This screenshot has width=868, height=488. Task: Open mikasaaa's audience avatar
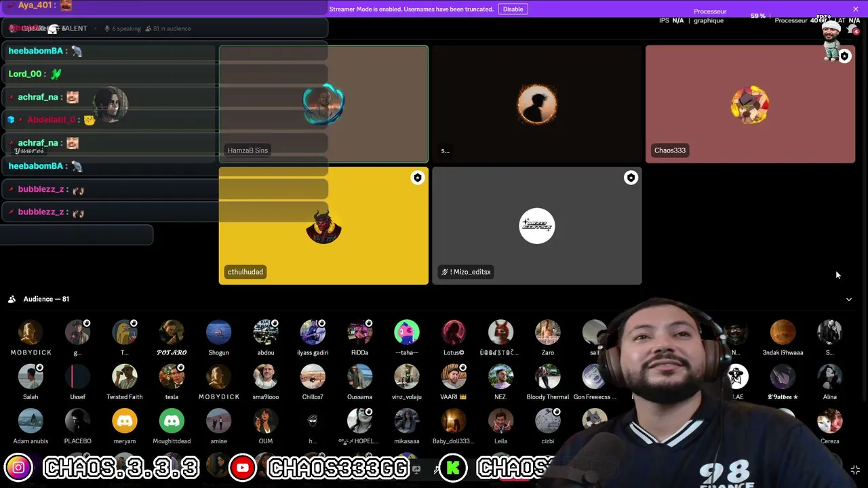pyautogui.click(x=407, y=421)
